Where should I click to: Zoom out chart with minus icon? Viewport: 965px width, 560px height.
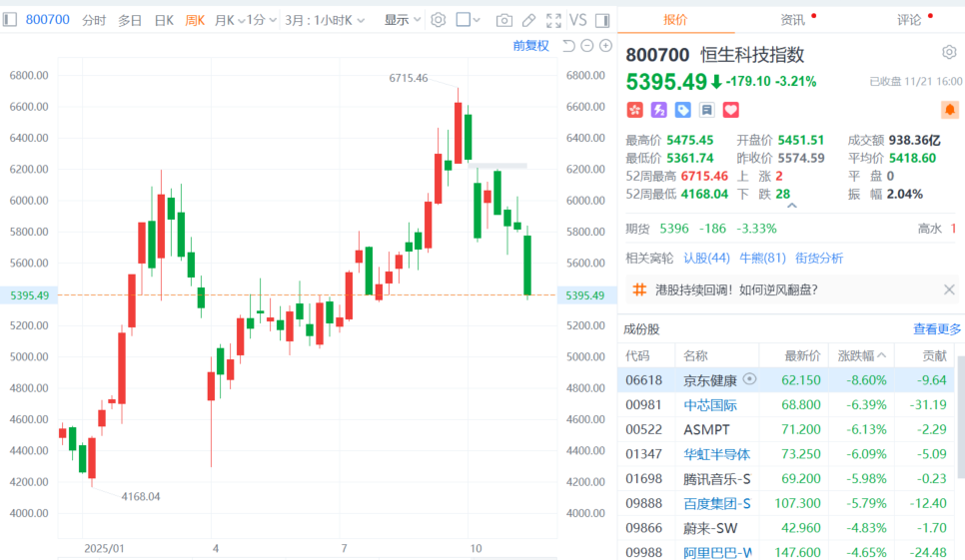coord(587,46)
